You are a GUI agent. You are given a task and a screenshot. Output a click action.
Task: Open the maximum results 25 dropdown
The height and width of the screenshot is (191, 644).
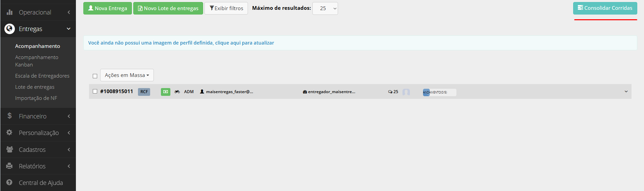click(325, 8)
